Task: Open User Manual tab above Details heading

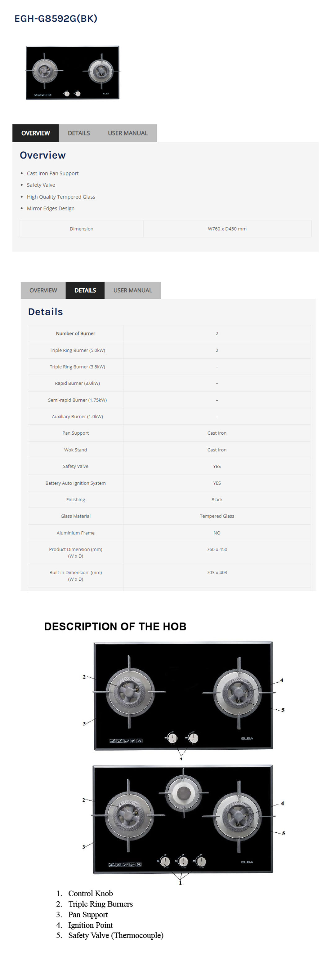Action: click(132, 290)
